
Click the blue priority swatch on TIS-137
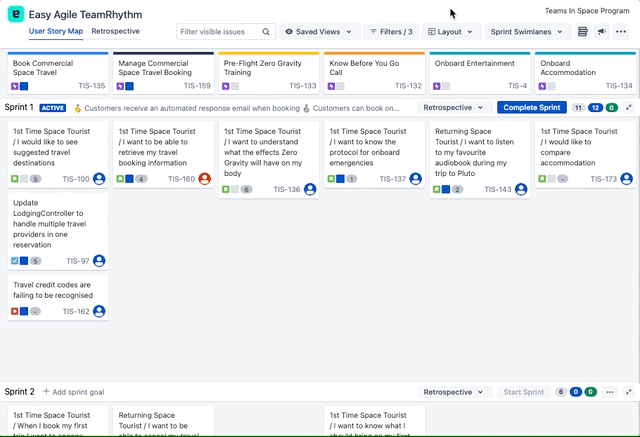[x=340, y=179]
